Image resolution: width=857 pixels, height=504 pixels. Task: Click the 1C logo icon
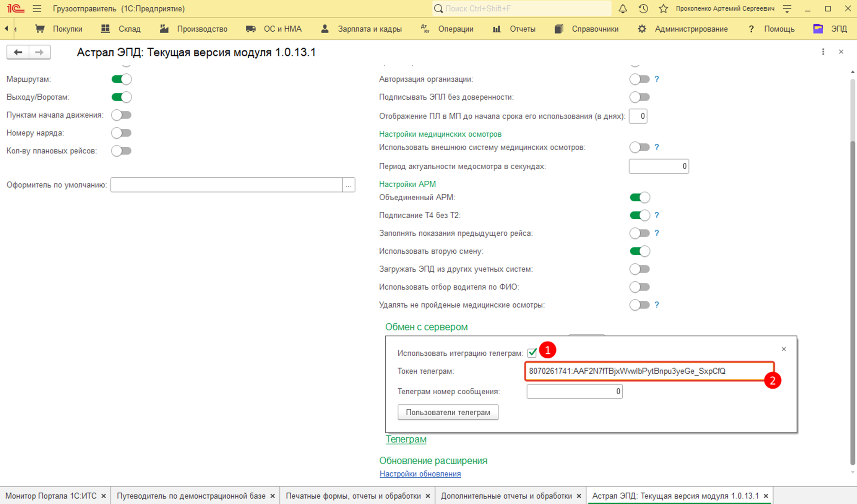tap(15, 8)
